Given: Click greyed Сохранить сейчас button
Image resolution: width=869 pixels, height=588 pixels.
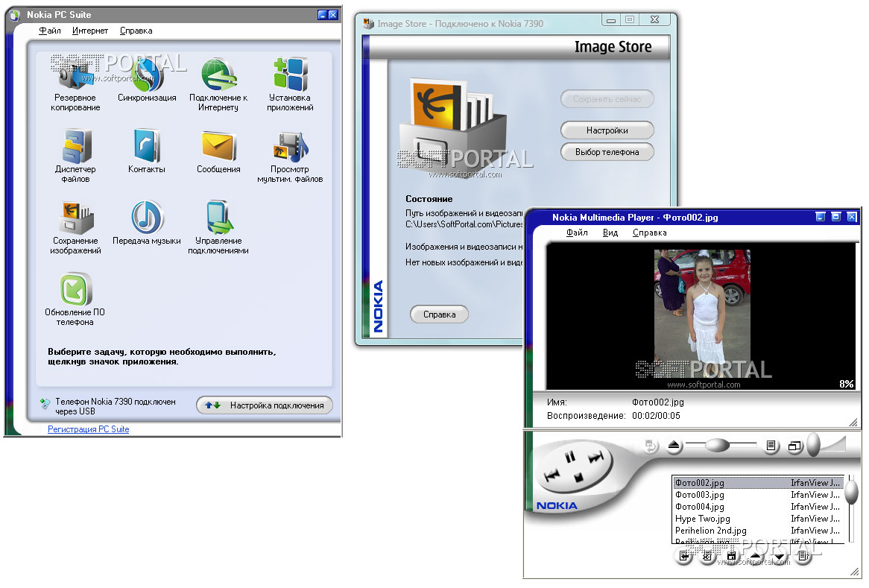Looking at the screenshot, I should pyautogui.click(x=607, y=99).
